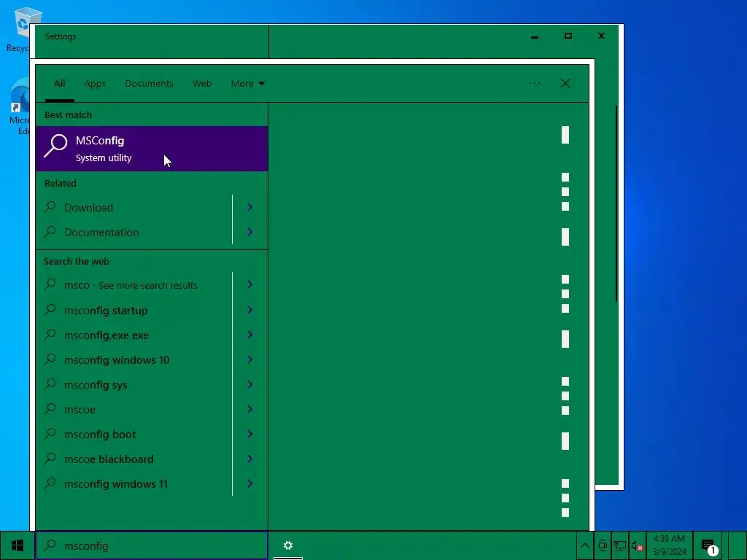The width and height of the screenshot is (747, 560).
Task: Open the Windows Start menu
Action: [18, 545]
